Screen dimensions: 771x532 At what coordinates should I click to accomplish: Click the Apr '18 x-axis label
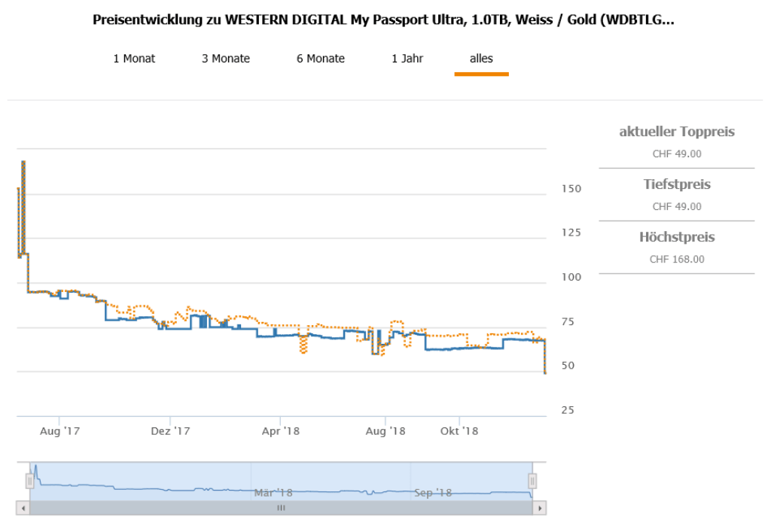(280, 431)
